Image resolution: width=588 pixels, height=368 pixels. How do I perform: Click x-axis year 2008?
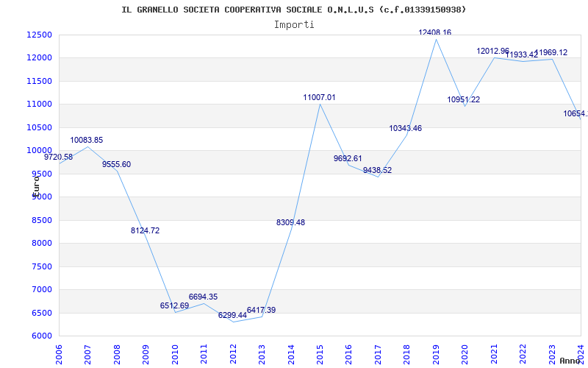pos(117,354)
